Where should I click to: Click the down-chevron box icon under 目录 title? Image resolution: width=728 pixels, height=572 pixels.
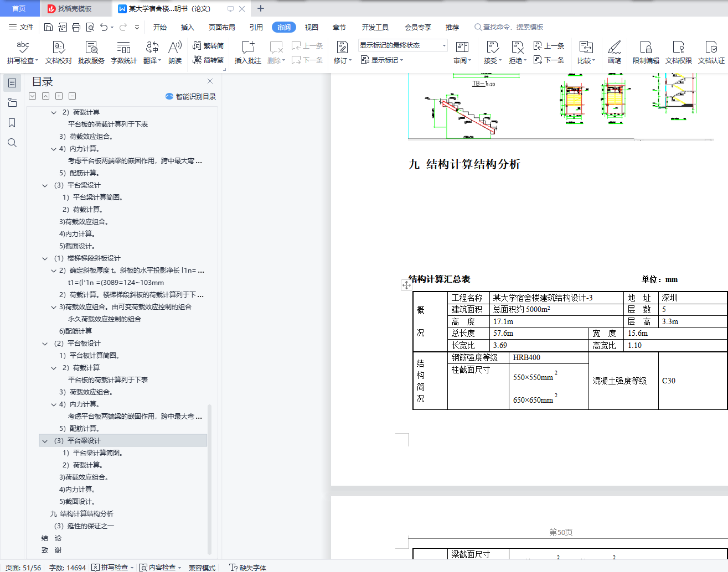(x=33, y=96)
